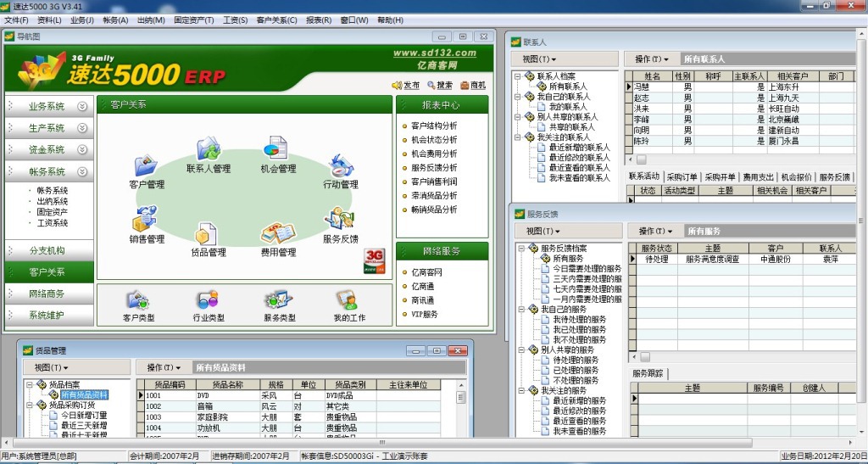Visit www.sd132.com link in banner
The width and height of the screenshot is (868, 464).
click(435, 53)
